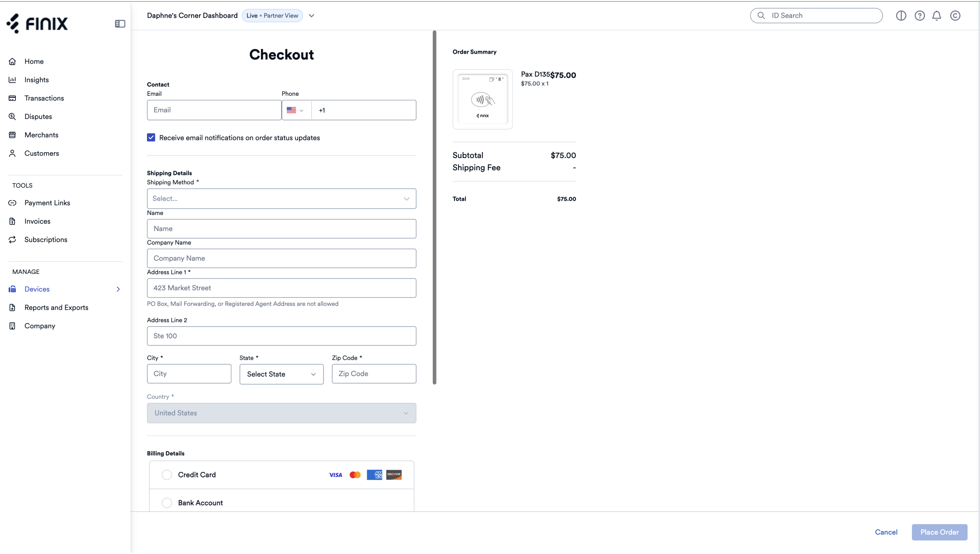Viewport: 980px width, 554px height.
Task: Click the Place Order button
Action: [939, 532]
